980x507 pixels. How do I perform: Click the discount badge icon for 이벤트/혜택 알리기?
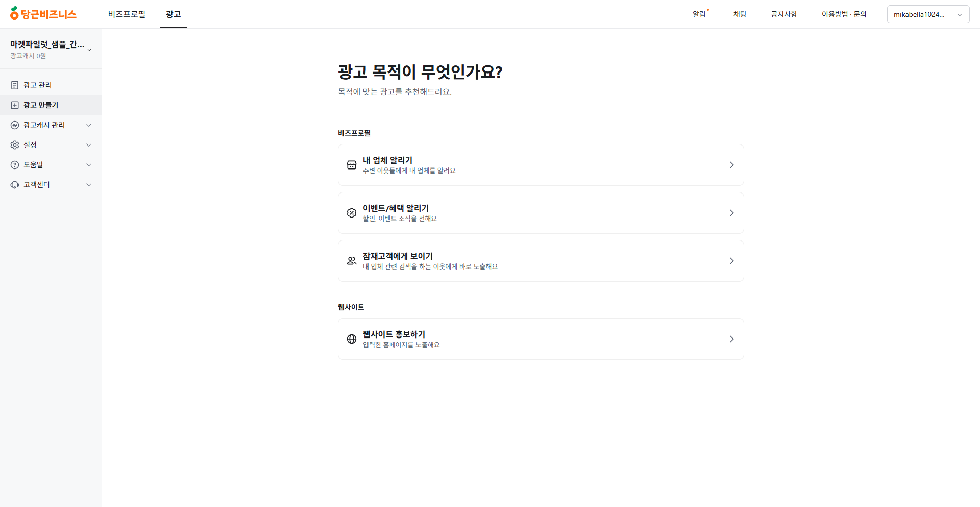pyautogui.click(x=352, y=213)
